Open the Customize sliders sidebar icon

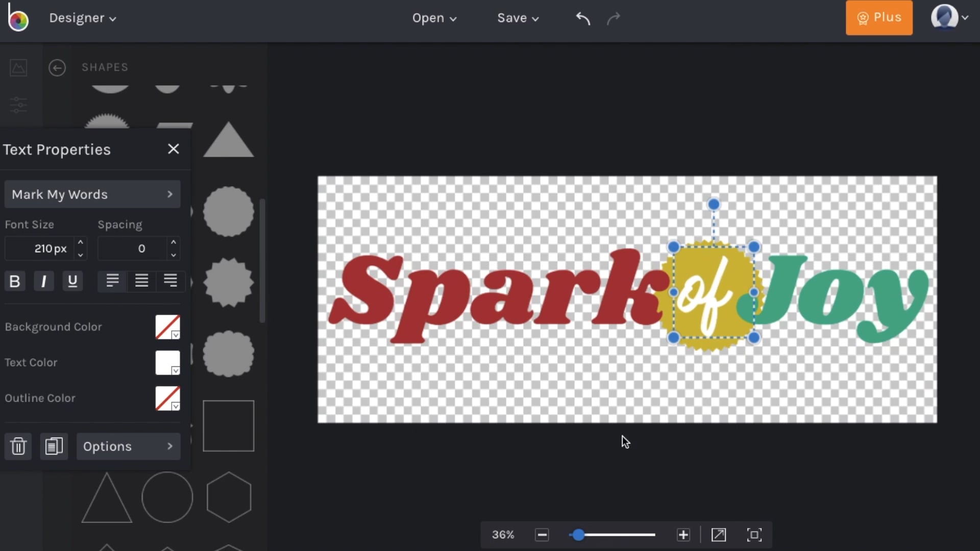(x=18, y=105)
